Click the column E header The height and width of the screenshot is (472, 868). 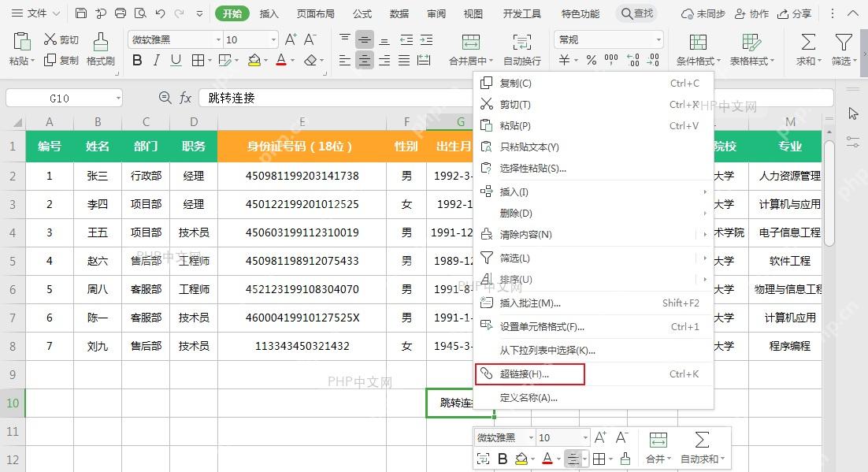[302, 122]
